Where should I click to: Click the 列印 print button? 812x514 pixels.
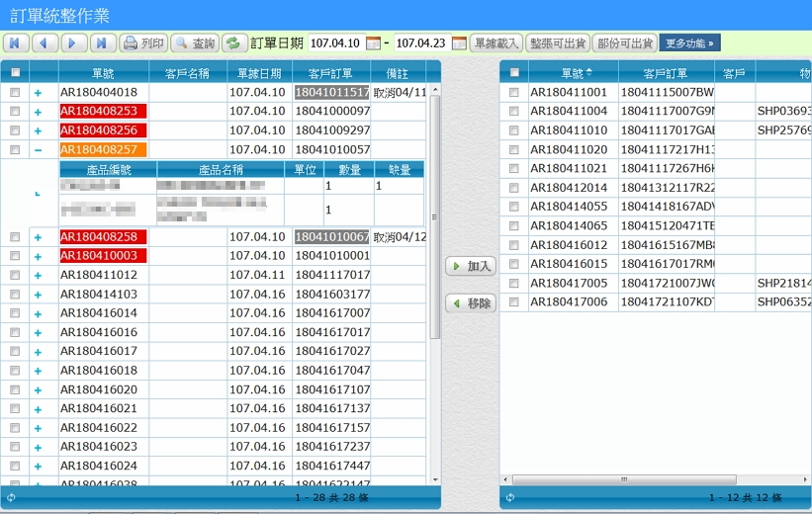pyautogui.click(x=143, y=43)
